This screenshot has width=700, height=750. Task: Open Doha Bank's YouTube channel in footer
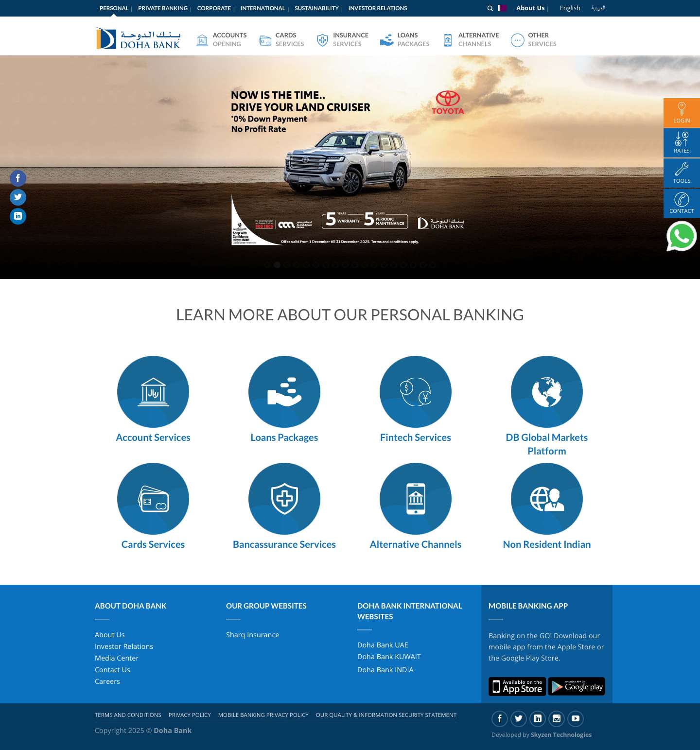(575, 719)
